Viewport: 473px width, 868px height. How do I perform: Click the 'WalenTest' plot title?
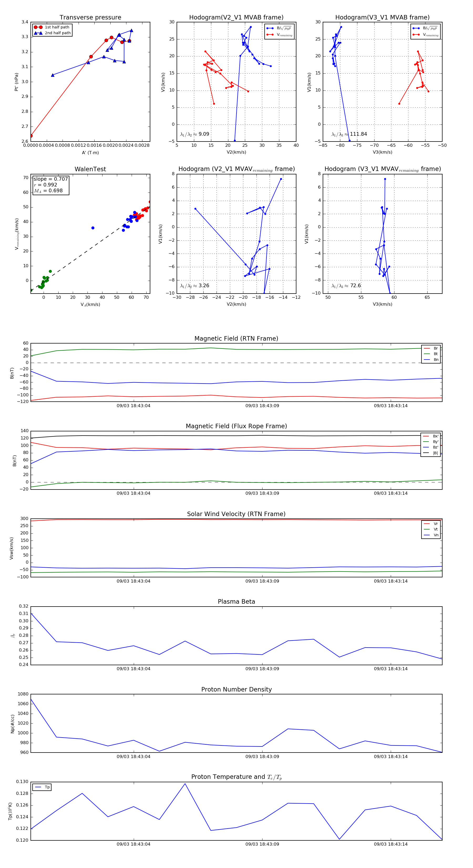90,169
